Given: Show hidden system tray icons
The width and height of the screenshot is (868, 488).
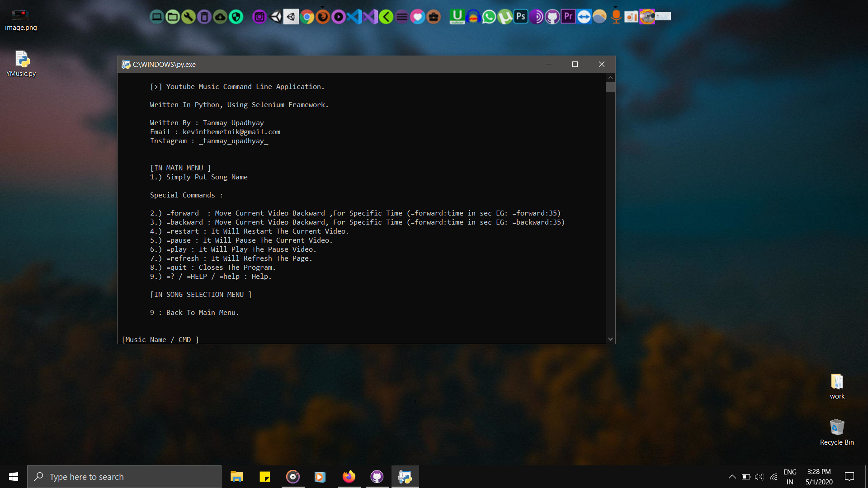Looking at the screenshot, I should (x=732, y=477).
